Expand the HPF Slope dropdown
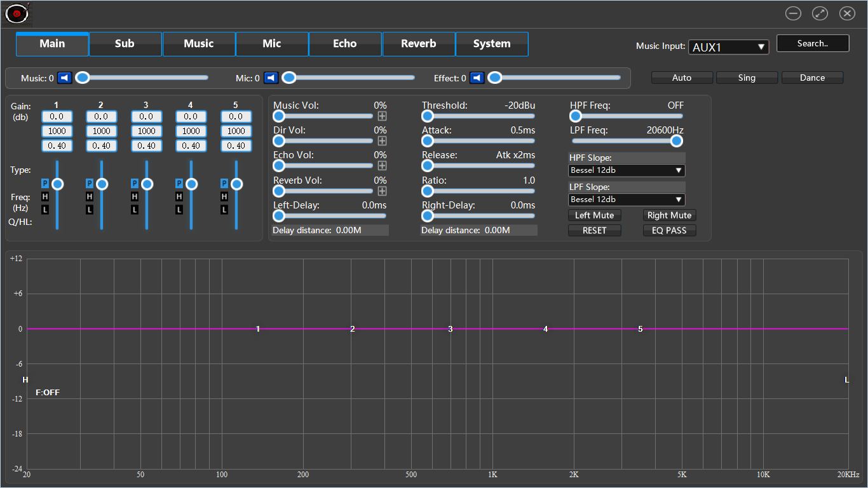The image size is (868, 488). (x=626, y=170)
